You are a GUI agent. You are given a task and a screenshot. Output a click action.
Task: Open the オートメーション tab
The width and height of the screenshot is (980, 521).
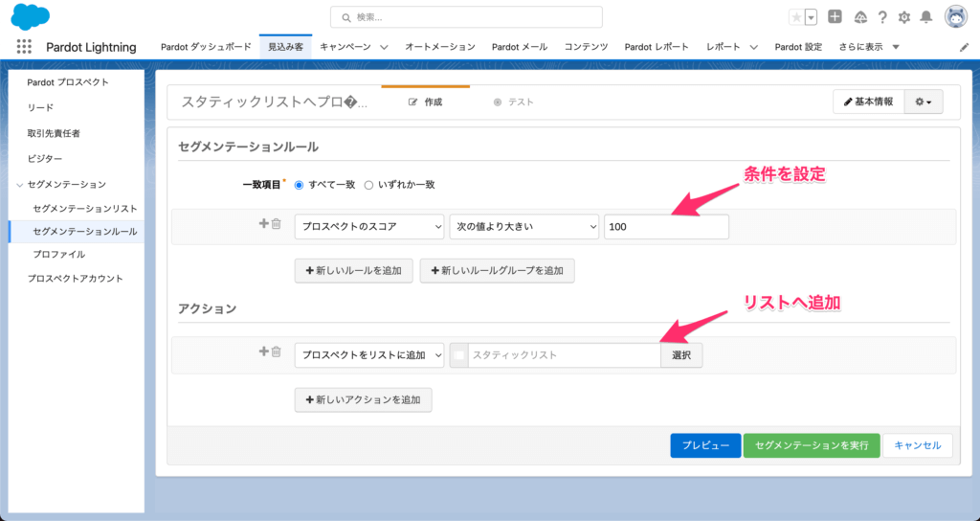(x=440, y=47)
